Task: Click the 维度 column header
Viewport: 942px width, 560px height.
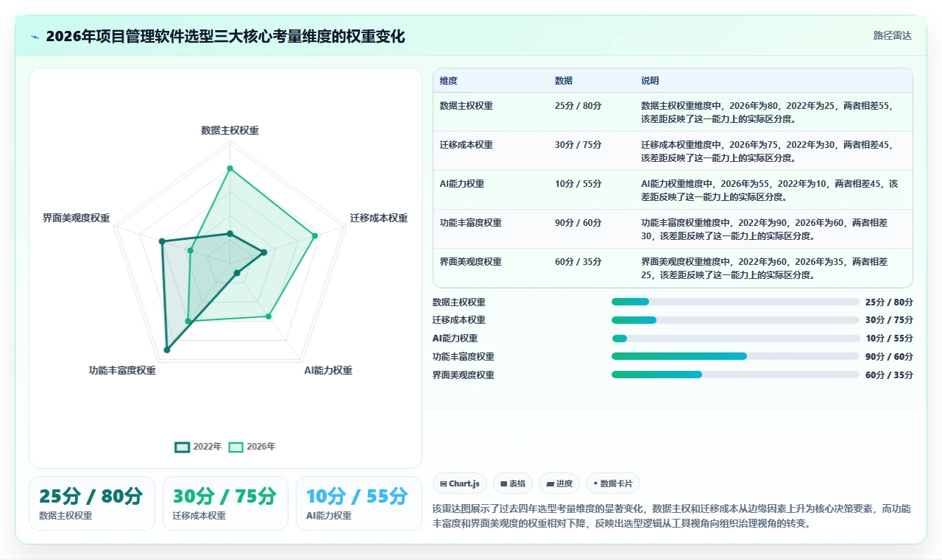Action: click(448, 80)
